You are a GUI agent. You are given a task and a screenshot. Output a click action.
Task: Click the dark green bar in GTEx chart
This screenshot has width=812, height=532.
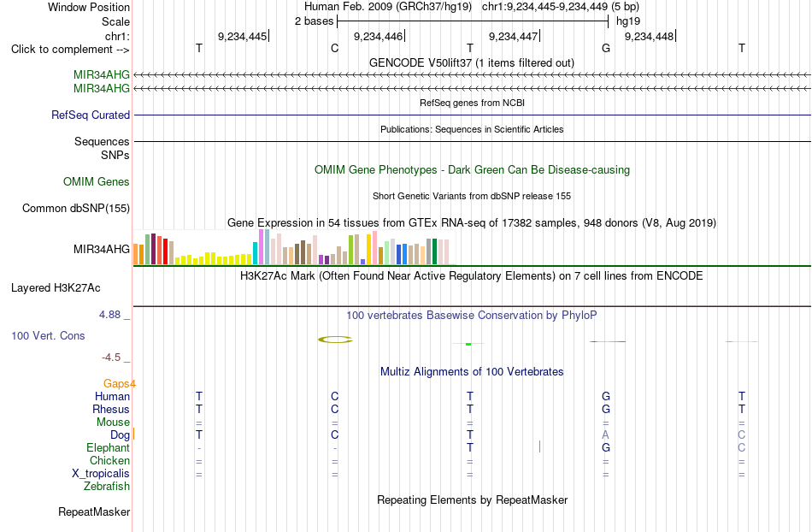[434, 251]
